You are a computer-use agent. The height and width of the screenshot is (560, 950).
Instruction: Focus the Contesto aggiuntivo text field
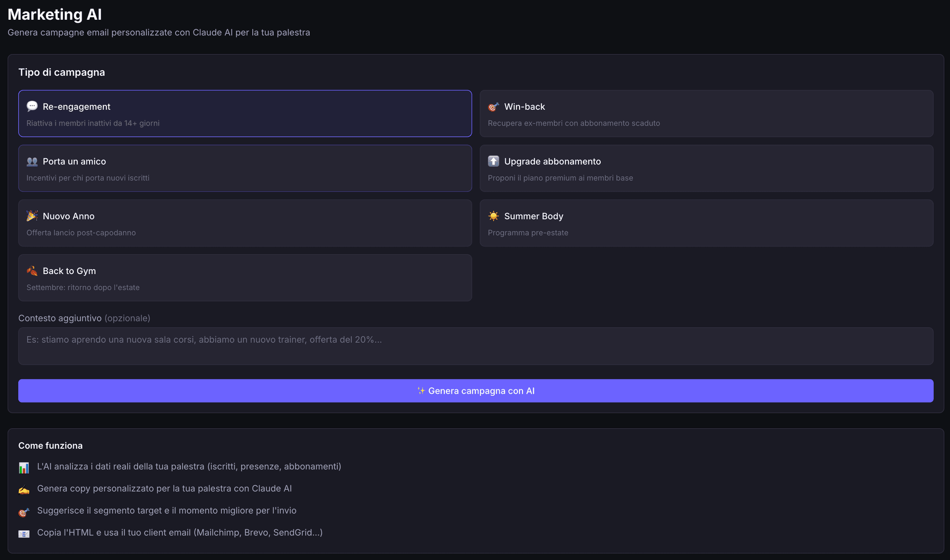pos(476,346)
